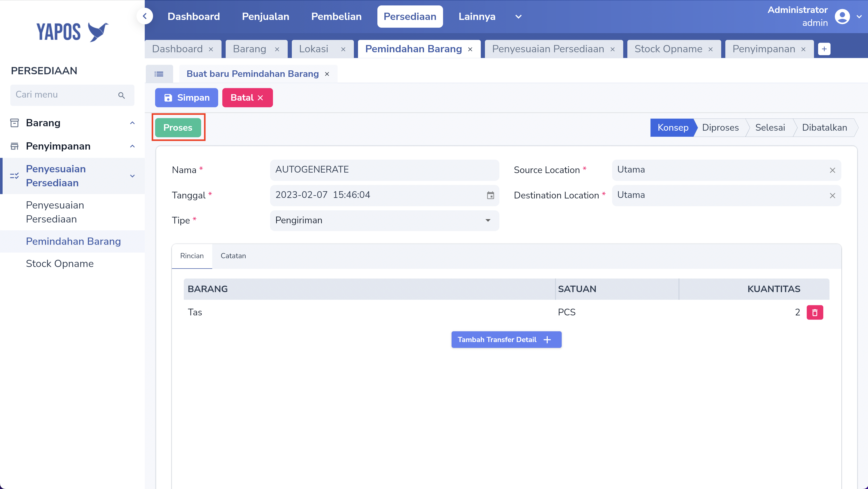Click the YAPOS logo
The width and height of the screenshot is (868, 489).
click(x=72, y=32)
